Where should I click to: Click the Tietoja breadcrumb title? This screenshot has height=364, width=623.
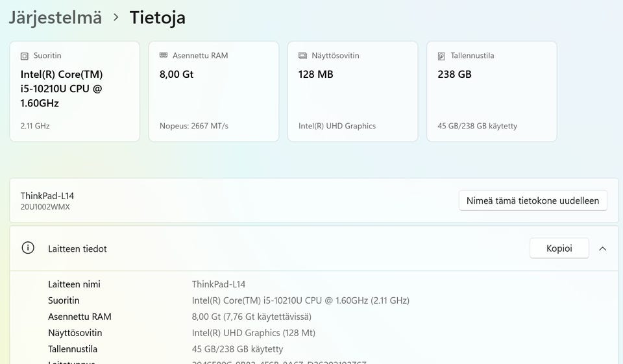[x=157, y=18]
